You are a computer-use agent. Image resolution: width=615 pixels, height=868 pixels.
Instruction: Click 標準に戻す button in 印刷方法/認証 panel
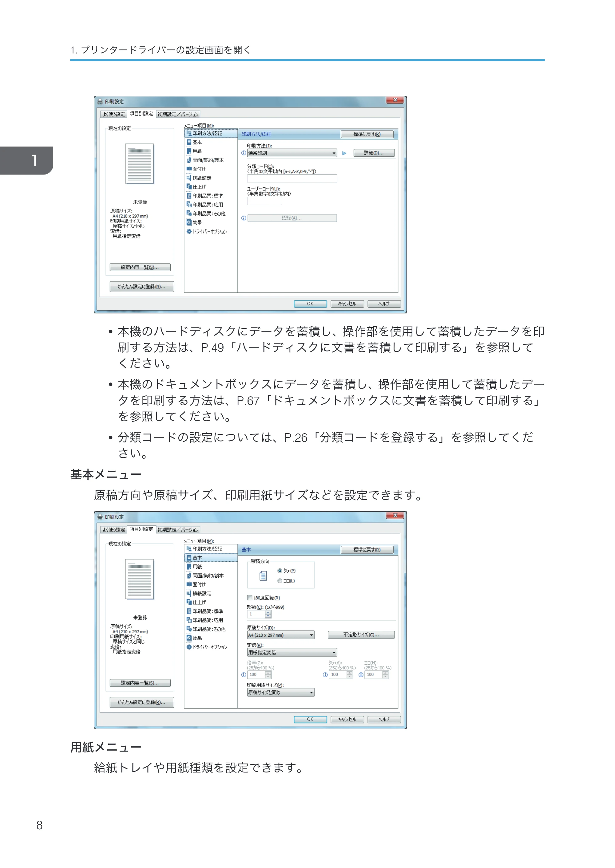pyautogui.click(x=367, y=134)
